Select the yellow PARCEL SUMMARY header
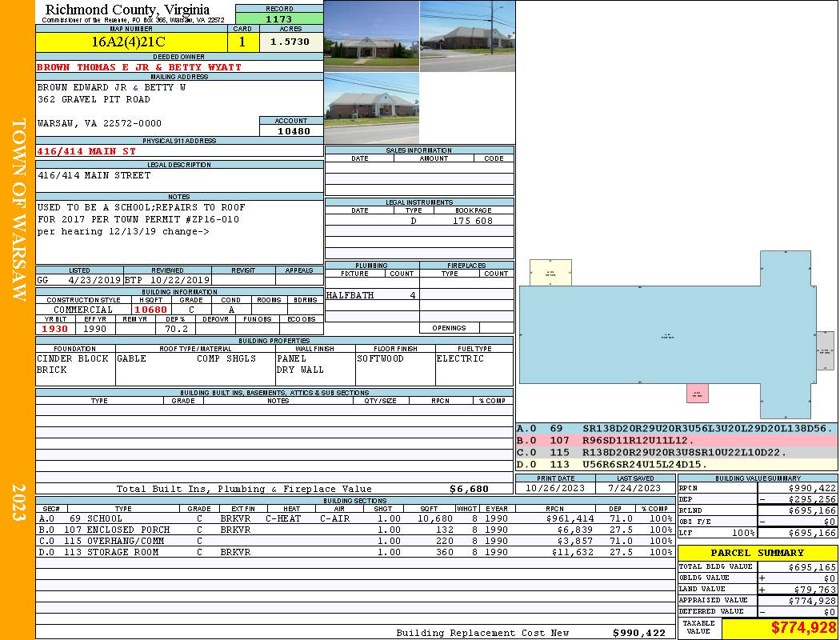 [x=757, y=553]
